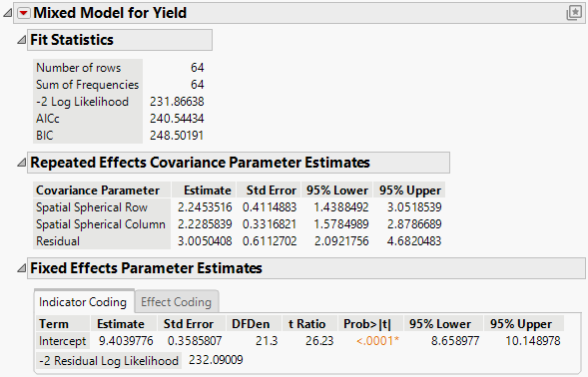
Task: Collapse the Mixed Model for Yield outline
Action: (x=7, y=13)
